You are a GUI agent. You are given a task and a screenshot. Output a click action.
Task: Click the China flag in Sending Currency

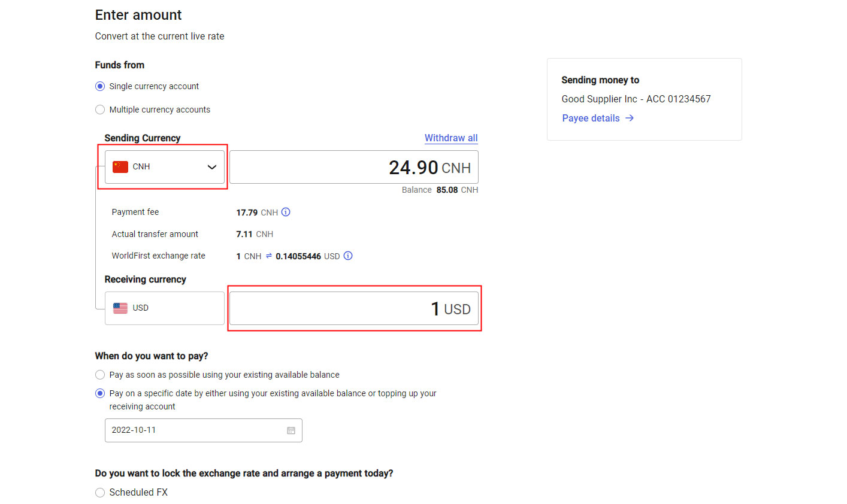tap(120, 167)
